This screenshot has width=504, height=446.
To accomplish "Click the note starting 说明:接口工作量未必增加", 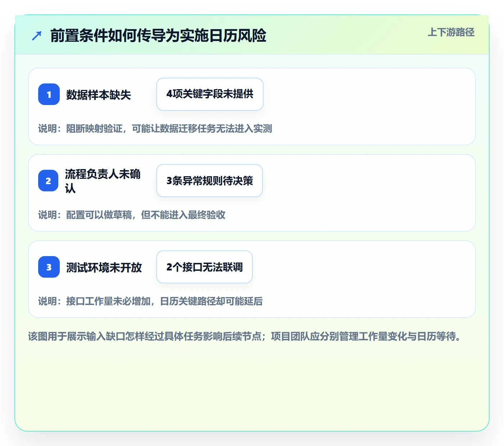I will (x=150, y=301).
